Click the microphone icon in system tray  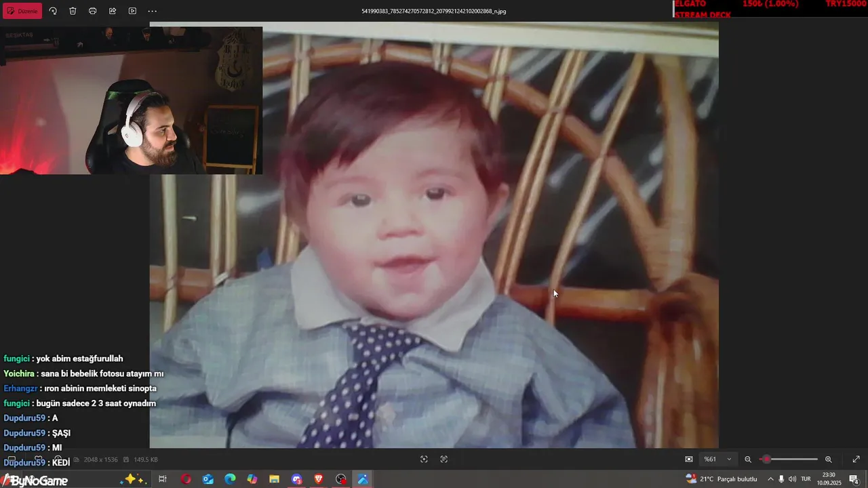tap(781, 479)
